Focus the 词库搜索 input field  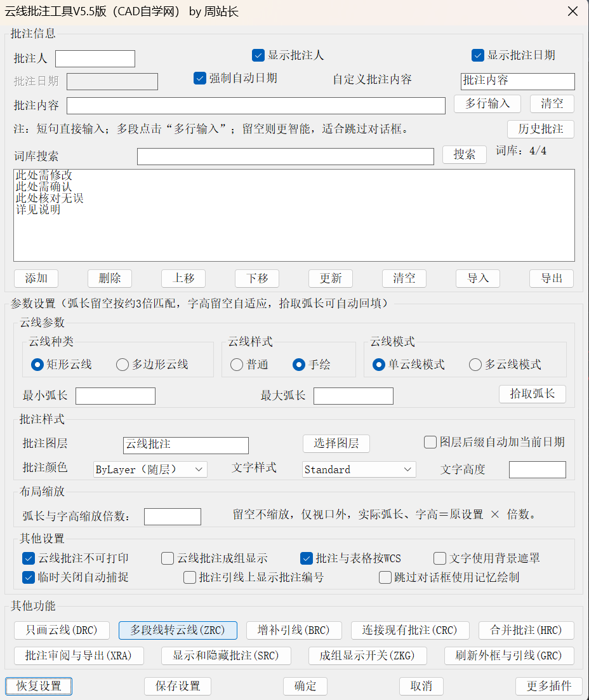click(286, 157)
